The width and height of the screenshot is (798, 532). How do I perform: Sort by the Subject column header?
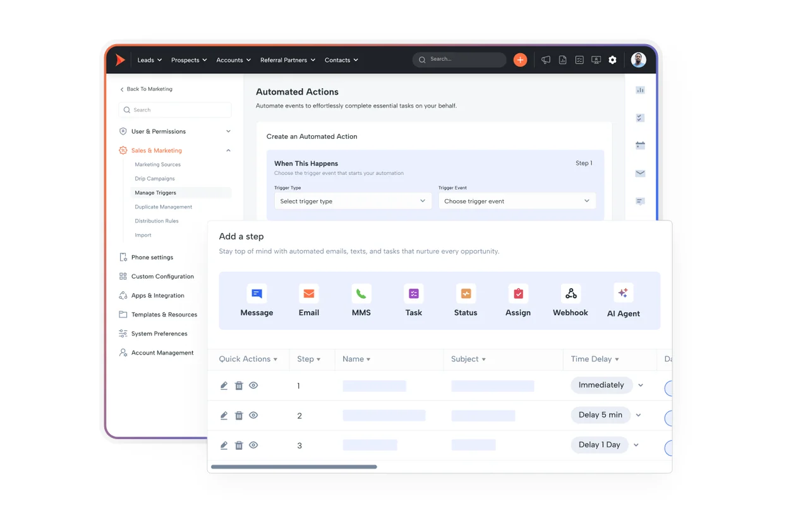[x=468, y=359]
